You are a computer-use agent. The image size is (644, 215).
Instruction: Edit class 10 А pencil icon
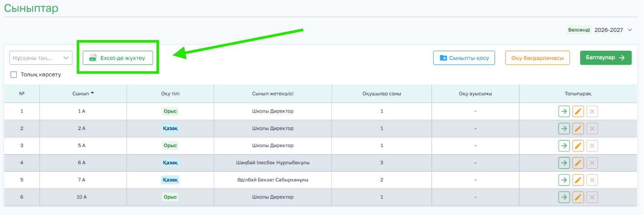(578, 197)
